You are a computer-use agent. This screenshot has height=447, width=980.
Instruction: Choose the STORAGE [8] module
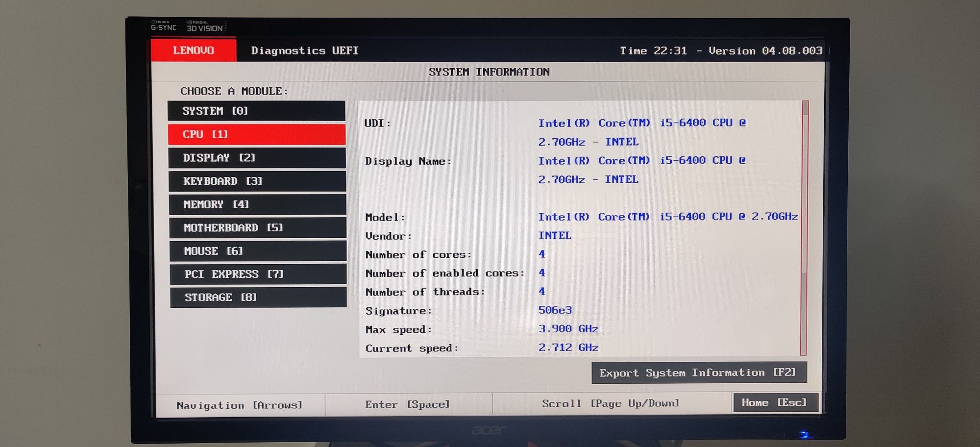point(258,297)
